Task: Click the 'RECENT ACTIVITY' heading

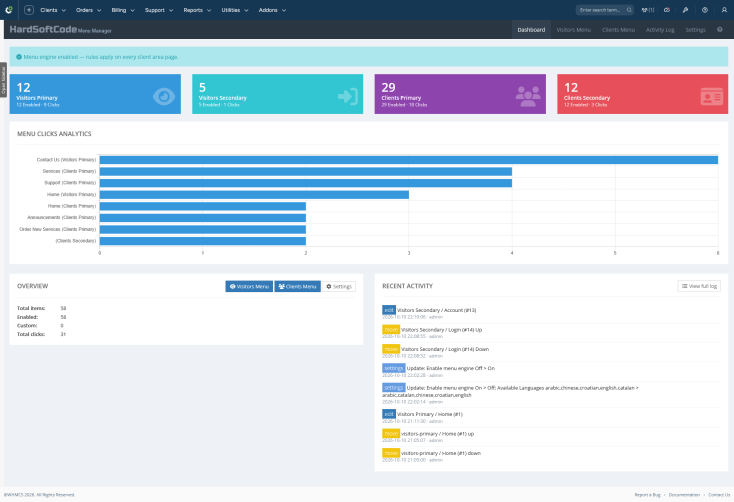Action: tap(407, 286)
